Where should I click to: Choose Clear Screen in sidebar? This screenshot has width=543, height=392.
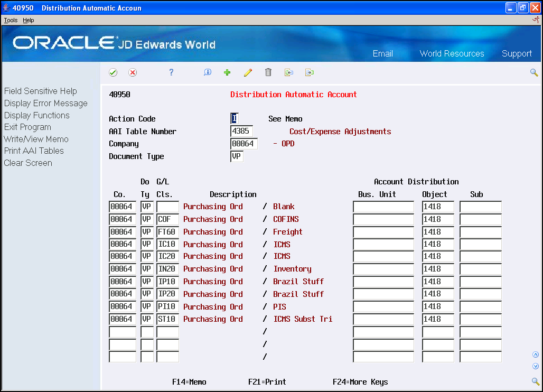click(x=28, y=163)
